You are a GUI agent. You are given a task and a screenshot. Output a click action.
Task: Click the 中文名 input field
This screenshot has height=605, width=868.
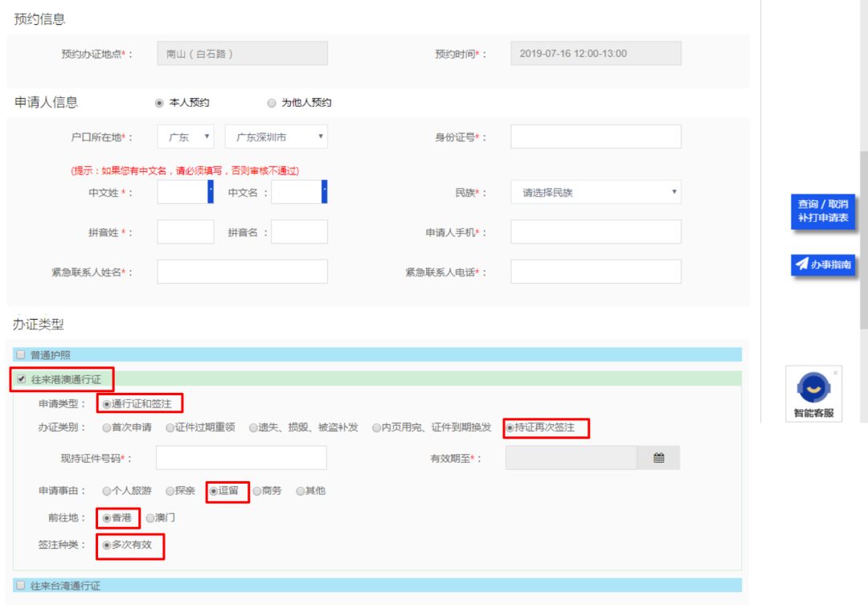(x=299, y=192)
